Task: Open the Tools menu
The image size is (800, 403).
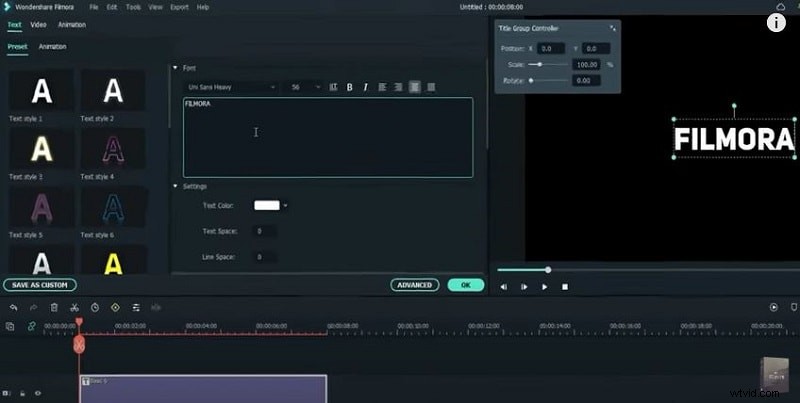Action: pyautogui.click(x=133, y=7)
